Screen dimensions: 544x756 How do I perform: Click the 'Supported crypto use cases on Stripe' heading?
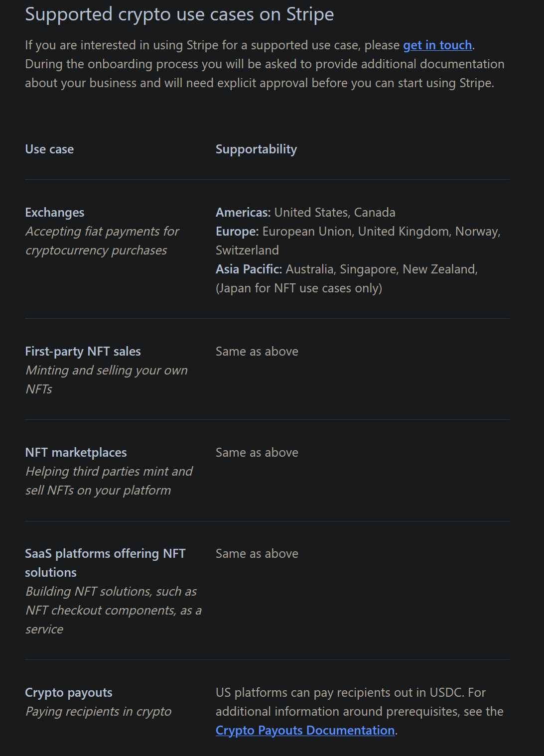179,14
